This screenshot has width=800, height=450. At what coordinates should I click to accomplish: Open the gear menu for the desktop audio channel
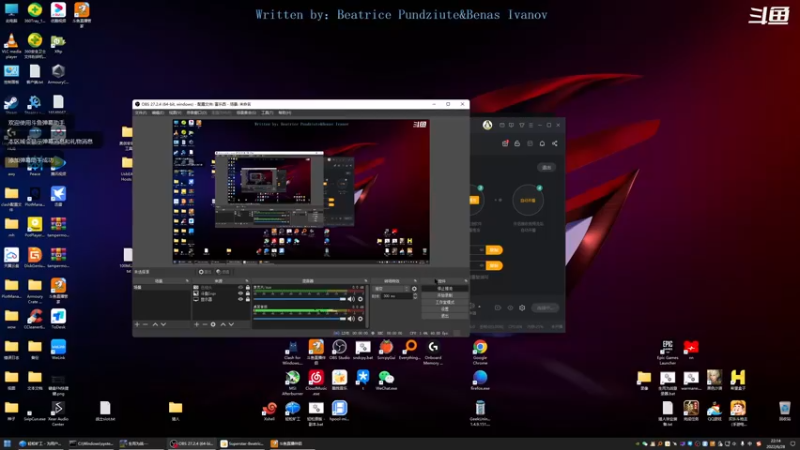pyautogui.click(x=360, y=319)
